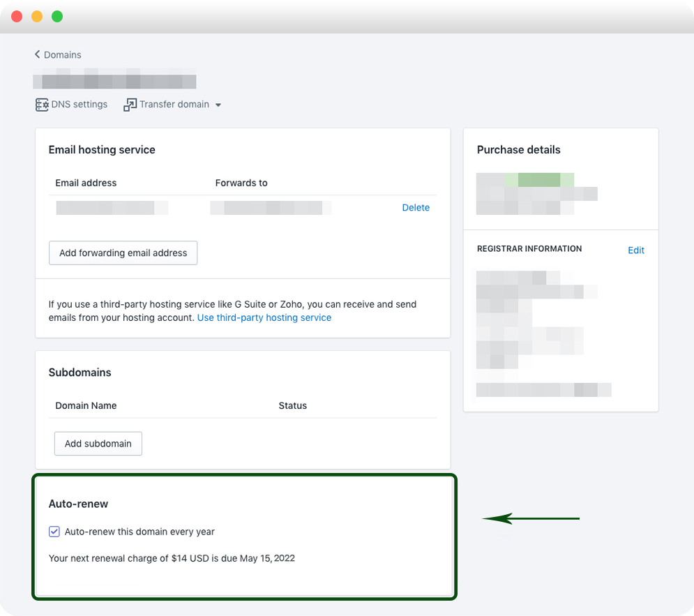Click the DNS settings gear icon
Screen dimensions: 694x616
pos(42,104)
